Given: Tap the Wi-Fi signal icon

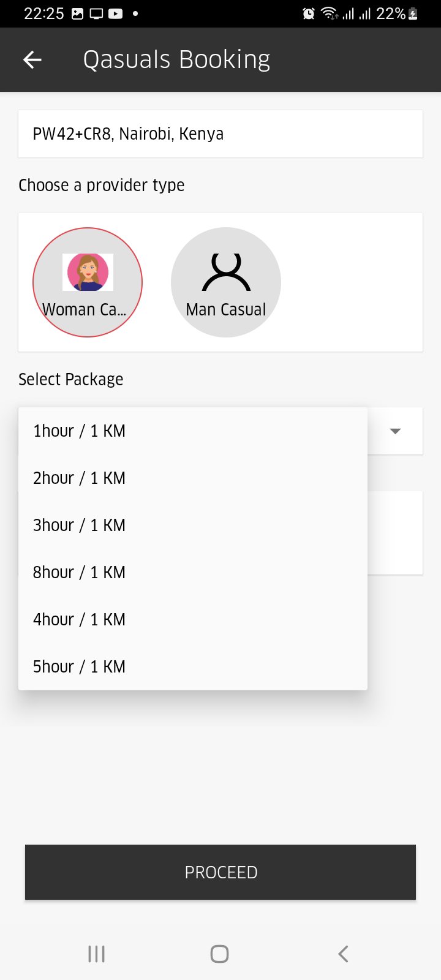Looking at the screenshot, I should (329, 13).
